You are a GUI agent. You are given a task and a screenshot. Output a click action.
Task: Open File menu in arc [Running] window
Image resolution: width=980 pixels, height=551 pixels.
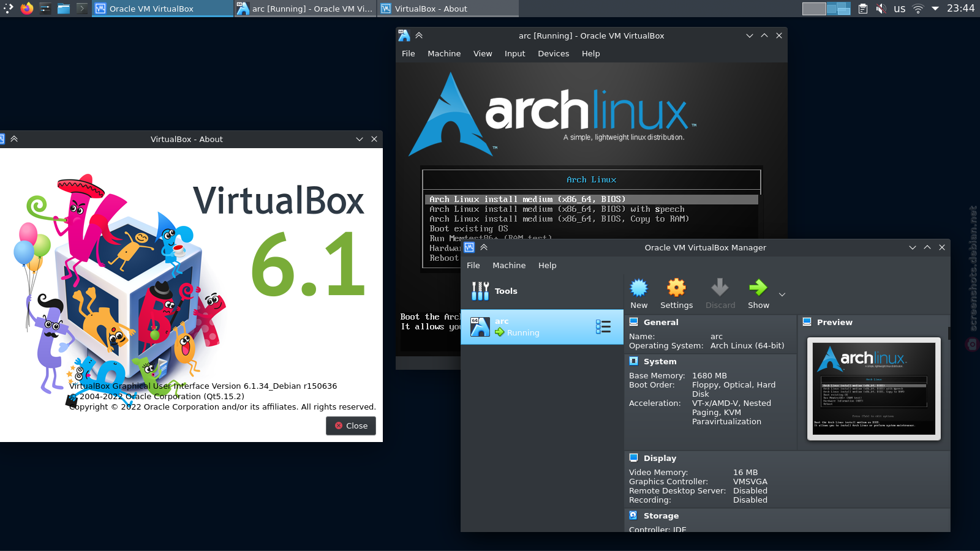pos(409,54)
